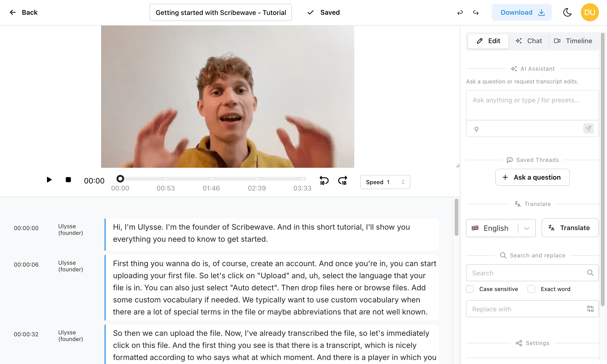
Task: Open the Speed stepper control
Action: (x=403, y=182)
